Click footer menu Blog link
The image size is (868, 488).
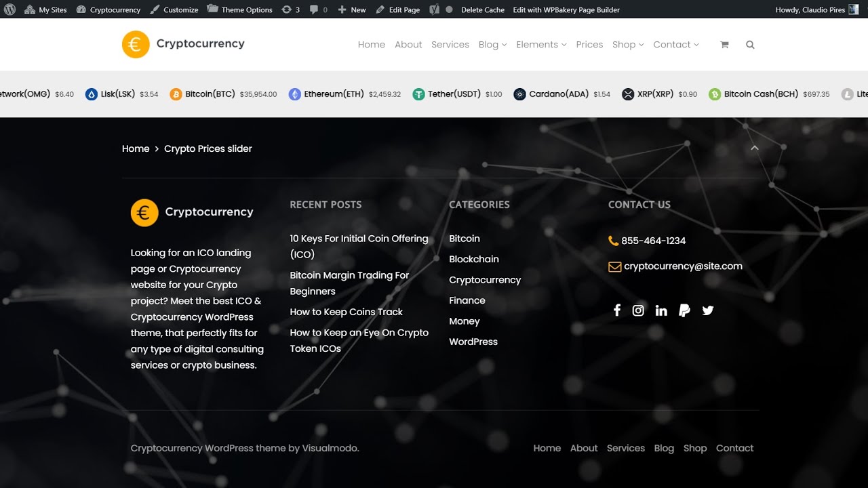point(664,448)
